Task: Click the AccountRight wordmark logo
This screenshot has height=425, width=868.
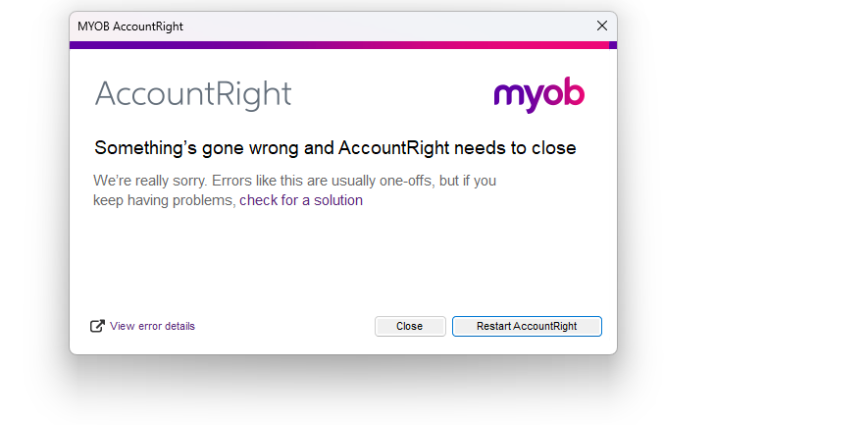Action: [193, 95]
